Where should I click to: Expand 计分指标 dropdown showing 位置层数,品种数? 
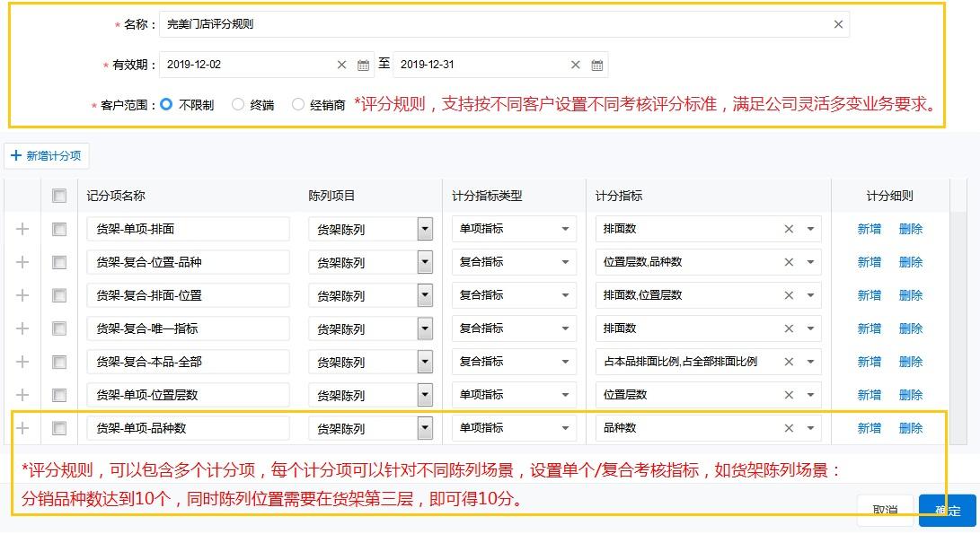pos(810,263)
